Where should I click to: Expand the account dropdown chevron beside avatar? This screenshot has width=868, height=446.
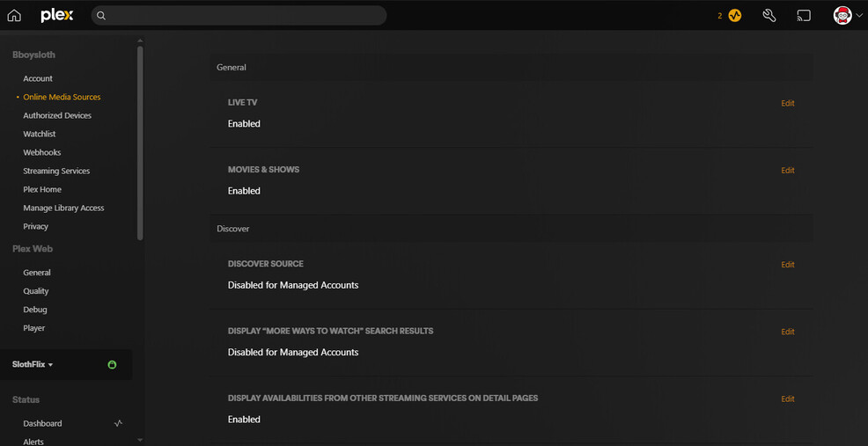(859, 16)
